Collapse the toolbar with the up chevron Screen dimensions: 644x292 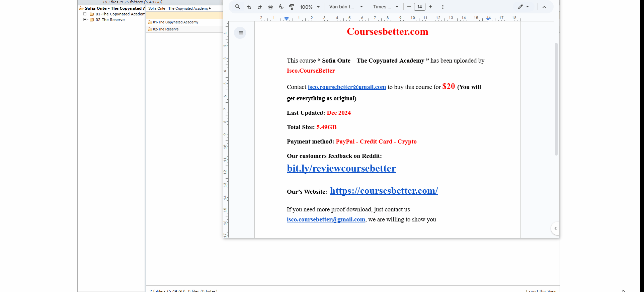point(544,7)
